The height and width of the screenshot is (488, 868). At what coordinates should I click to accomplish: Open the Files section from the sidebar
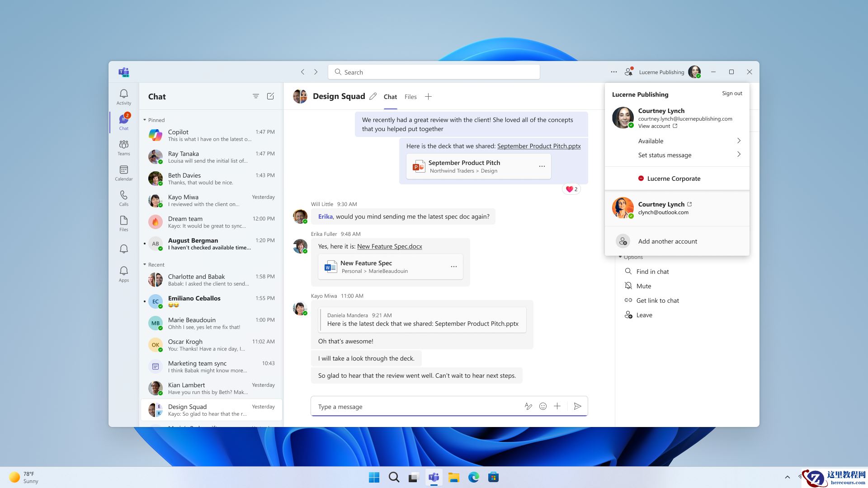click(123, 223)
